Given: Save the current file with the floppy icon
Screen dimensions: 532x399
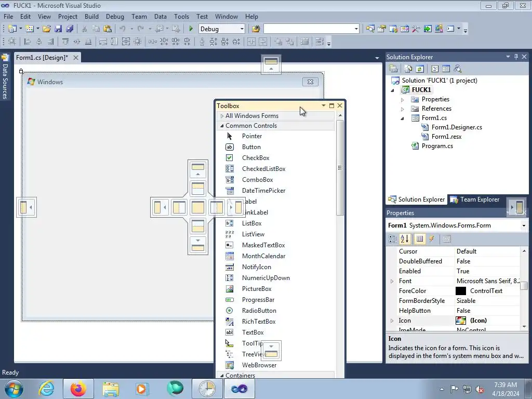Looking at the screenshot, I should click(x=58, y=29).
